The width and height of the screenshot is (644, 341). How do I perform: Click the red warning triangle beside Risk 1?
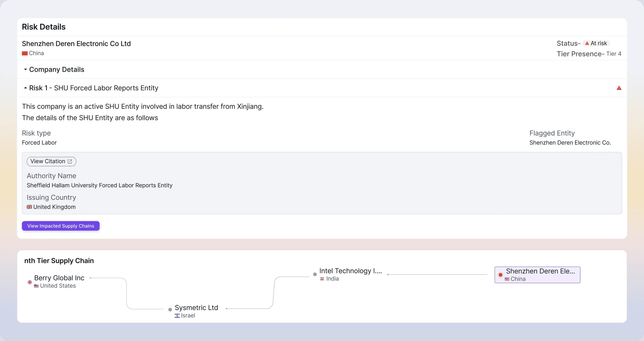point(619,88)
